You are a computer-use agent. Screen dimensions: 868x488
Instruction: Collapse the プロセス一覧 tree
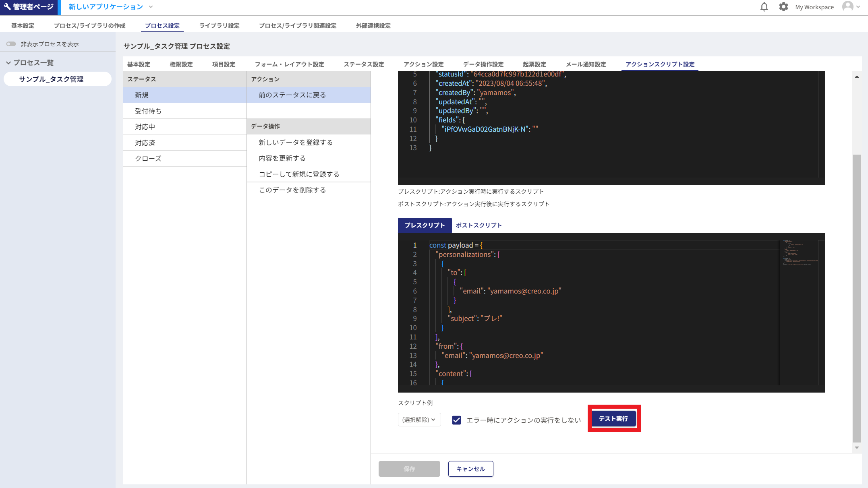[x=8, y=63]
